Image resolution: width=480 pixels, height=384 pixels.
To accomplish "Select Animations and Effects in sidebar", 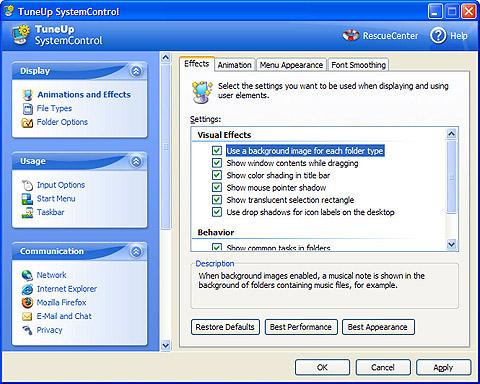I will pyautogui.click(x=84, y=95).
